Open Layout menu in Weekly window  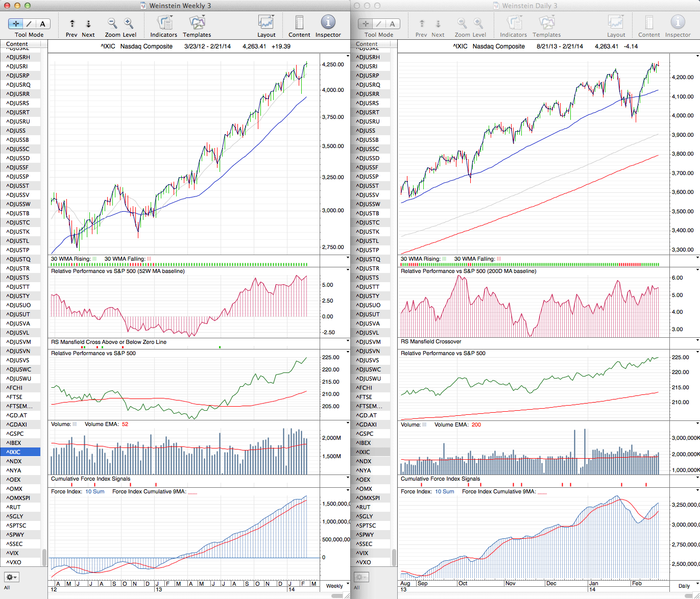(x=266, y=23)
